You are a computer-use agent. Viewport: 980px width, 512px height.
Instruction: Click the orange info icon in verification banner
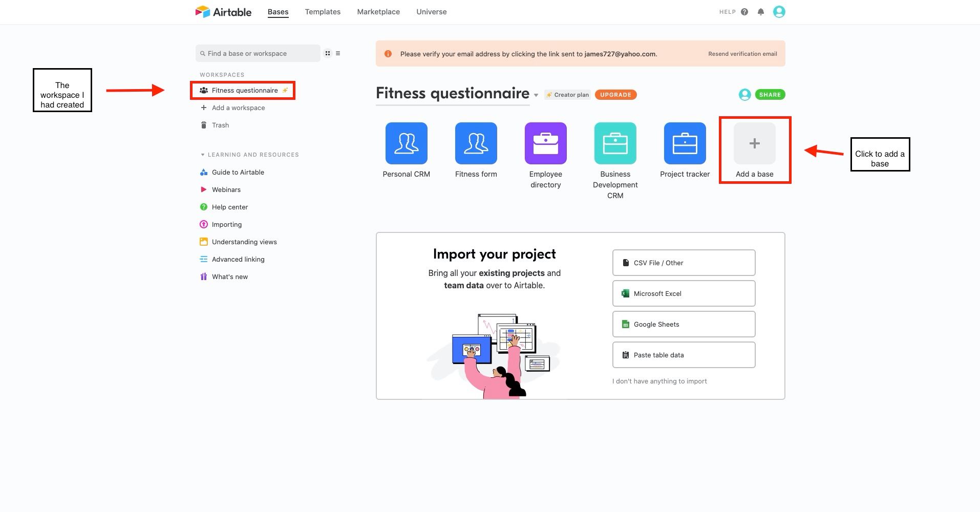coord(388,54)
